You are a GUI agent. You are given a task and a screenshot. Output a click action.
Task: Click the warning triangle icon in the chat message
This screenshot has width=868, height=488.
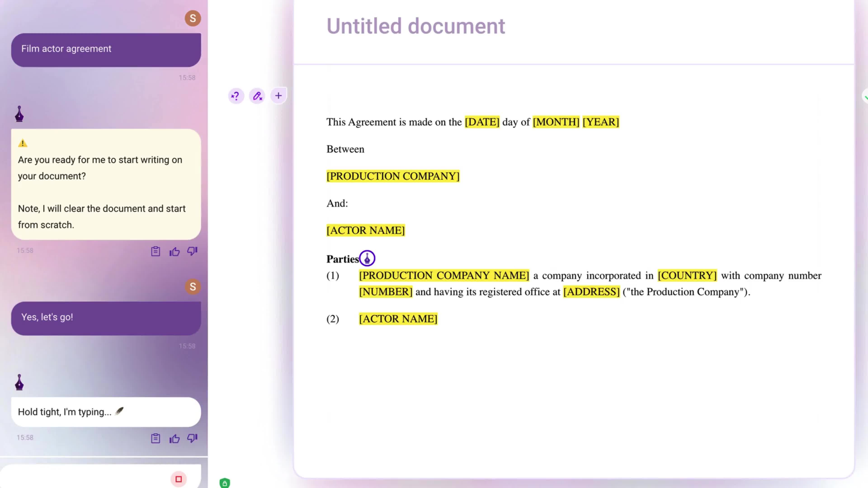tap(23, 143)
